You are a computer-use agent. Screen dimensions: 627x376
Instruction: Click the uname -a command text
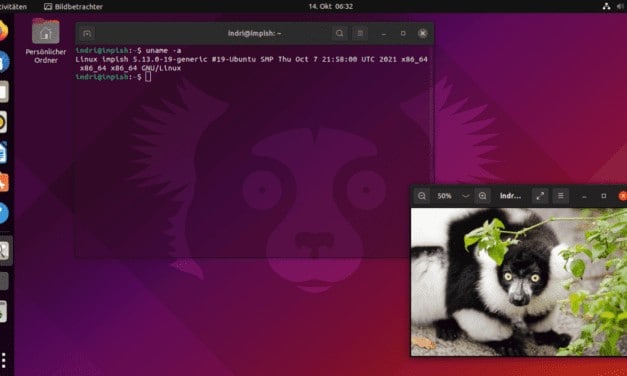pyautogui.click(x=163, y=50)
